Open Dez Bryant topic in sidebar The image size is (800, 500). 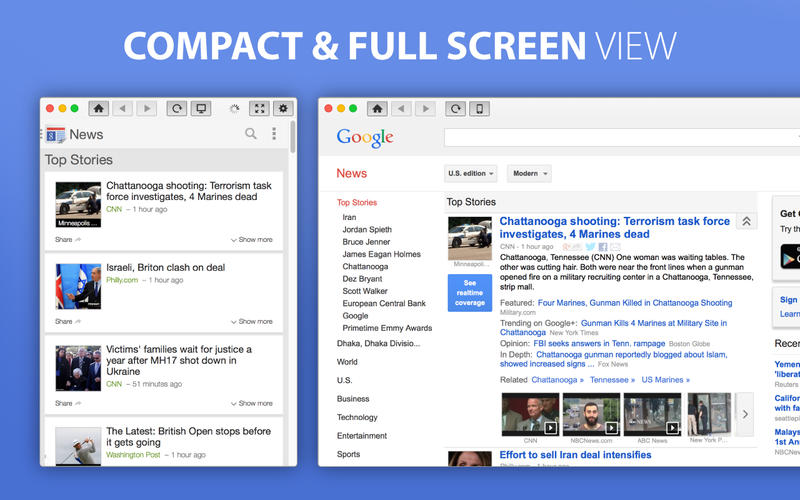pos(362,279)
